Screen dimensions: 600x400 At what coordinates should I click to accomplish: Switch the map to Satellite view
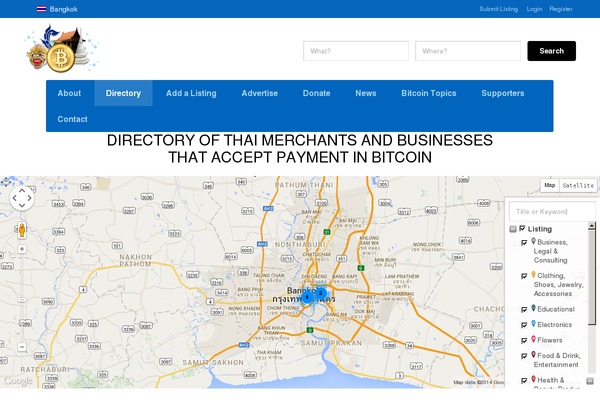(578, 185)
